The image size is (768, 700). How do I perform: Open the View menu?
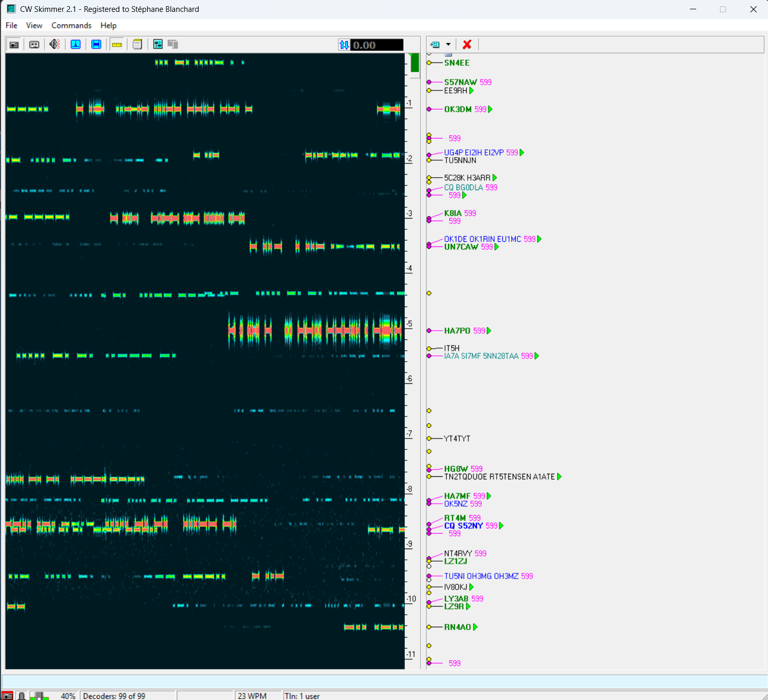(34, 25)
